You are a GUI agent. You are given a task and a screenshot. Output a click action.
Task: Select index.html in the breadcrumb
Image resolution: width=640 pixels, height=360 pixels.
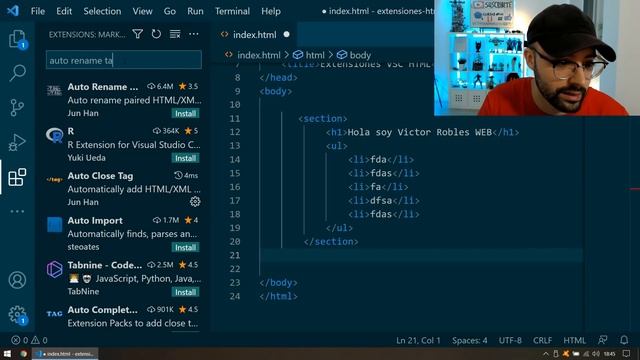coord(258,55)
